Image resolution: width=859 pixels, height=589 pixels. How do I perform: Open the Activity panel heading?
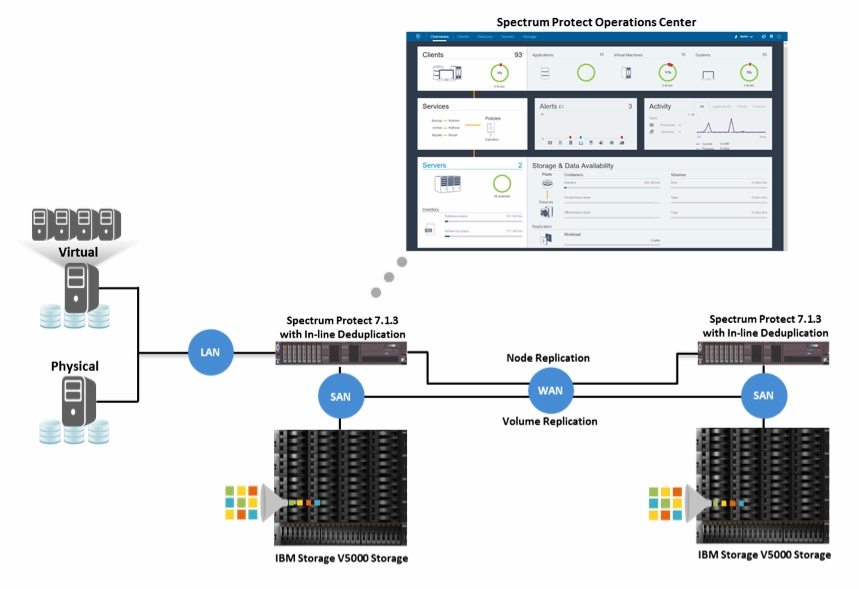(x=660, y=106)
